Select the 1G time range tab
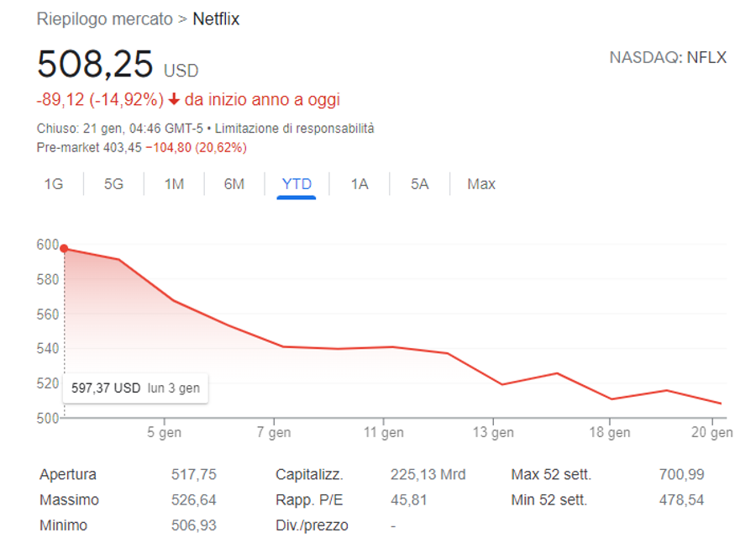756x549 pixels. coord(54,184)
